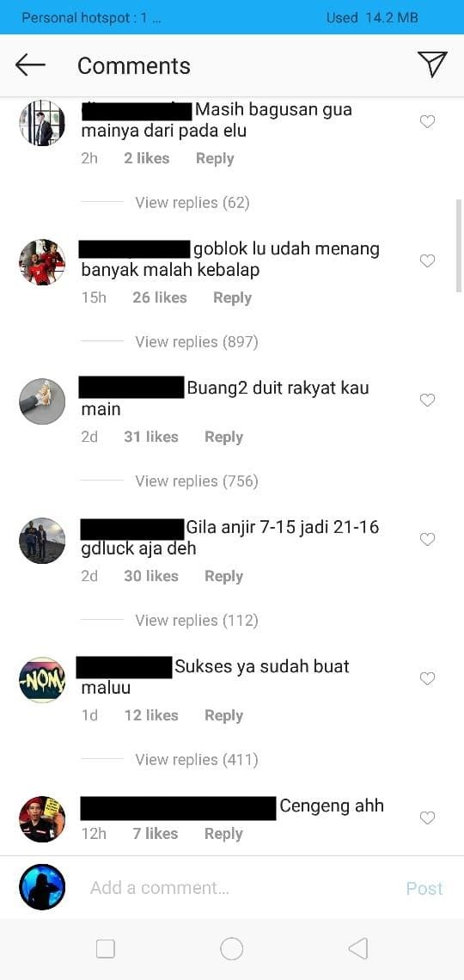Expand View replies (62)
Screen dimensions: 464x980
[192, 203]
